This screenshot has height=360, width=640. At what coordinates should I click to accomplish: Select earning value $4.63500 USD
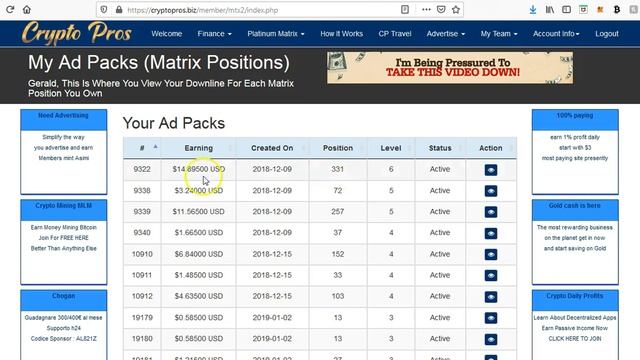[198, 296]
